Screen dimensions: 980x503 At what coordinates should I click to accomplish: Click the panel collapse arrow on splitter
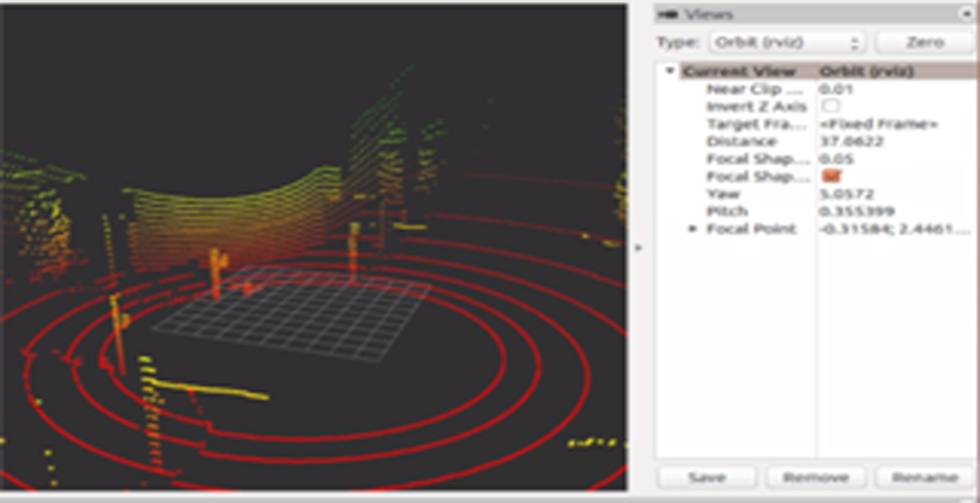click(639, 248)
